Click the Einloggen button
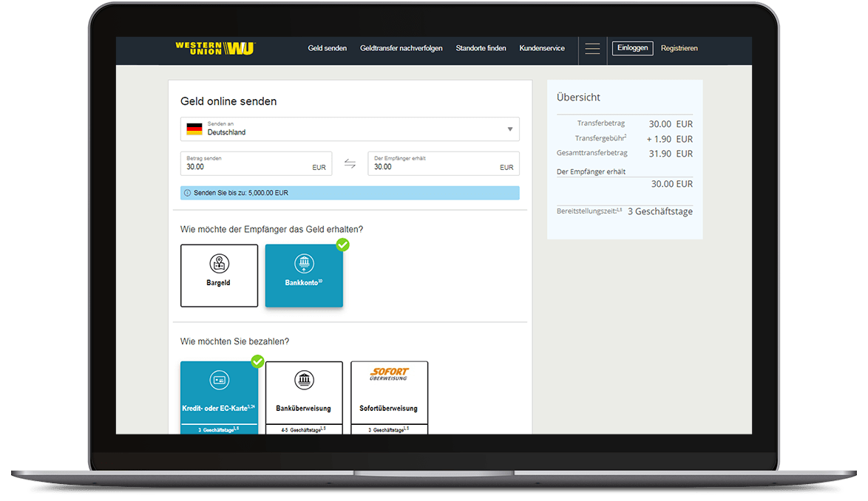Screen dimensions: 868x501 pyautogui.click(x=632, y=48)
